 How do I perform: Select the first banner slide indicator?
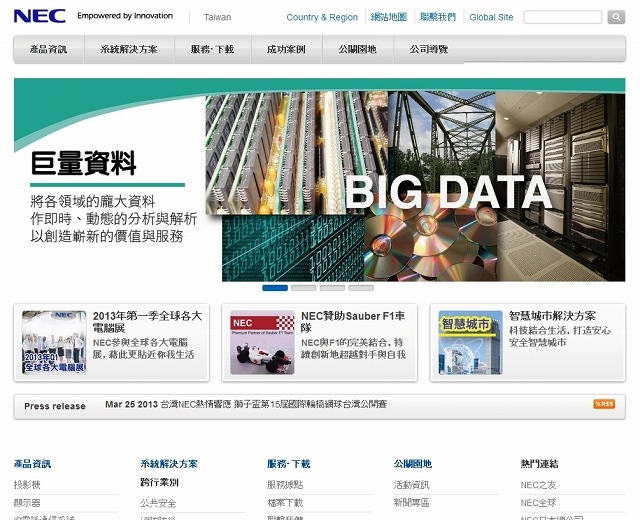pyautogui.click(x=275, y=288)
